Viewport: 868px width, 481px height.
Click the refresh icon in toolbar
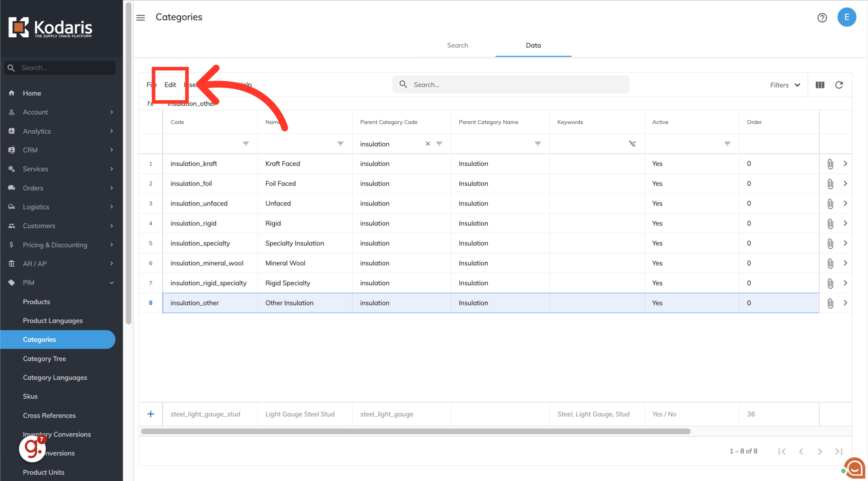pyautogui.click(x=839, y=85)
